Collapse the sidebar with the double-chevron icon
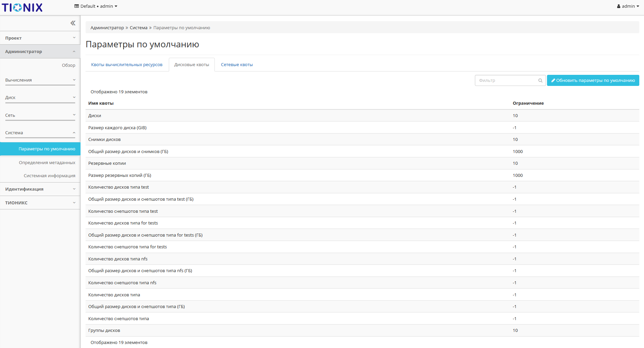The height and width of the screenshot is (348, 644). point(73,23)
